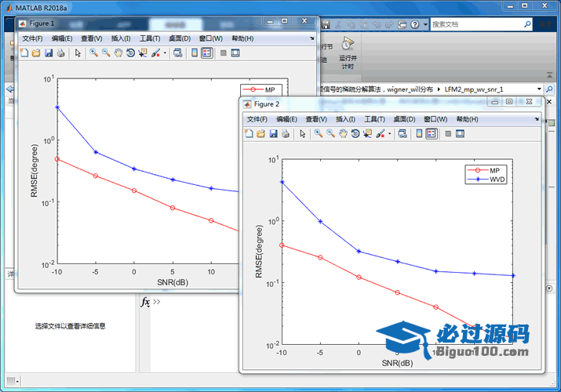Click magnifier icon in documentation search box
This screenshot has height=392, width=561.
pyautogui.click(x=527, y=24)
